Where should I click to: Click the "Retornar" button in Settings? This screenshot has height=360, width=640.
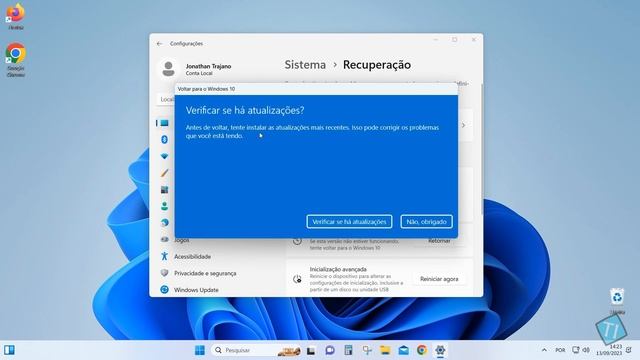(439, 241)
